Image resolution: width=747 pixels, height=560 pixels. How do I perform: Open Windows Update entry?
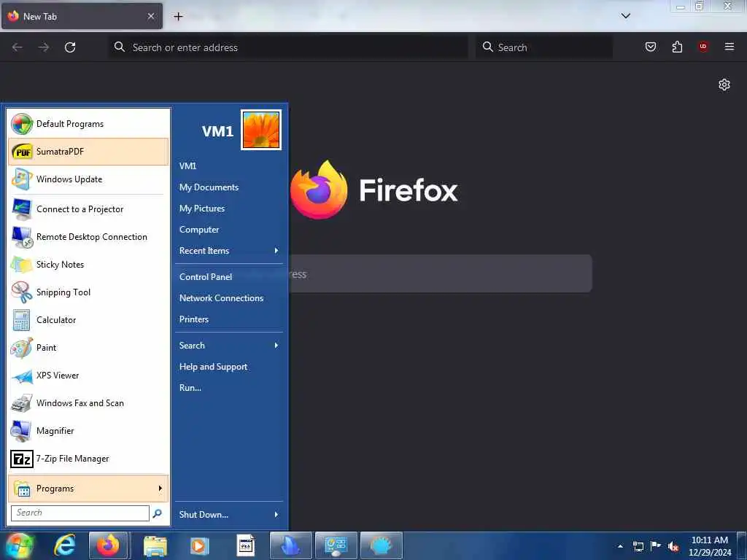[88, 179]
